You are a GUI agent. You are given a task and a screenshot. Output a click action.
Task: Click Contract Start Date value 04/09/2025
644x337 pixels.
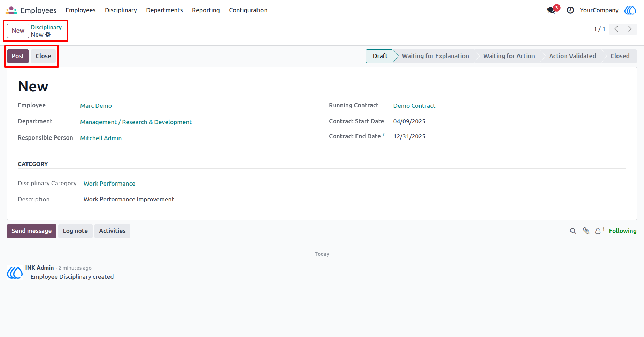[x=409, y=121]
